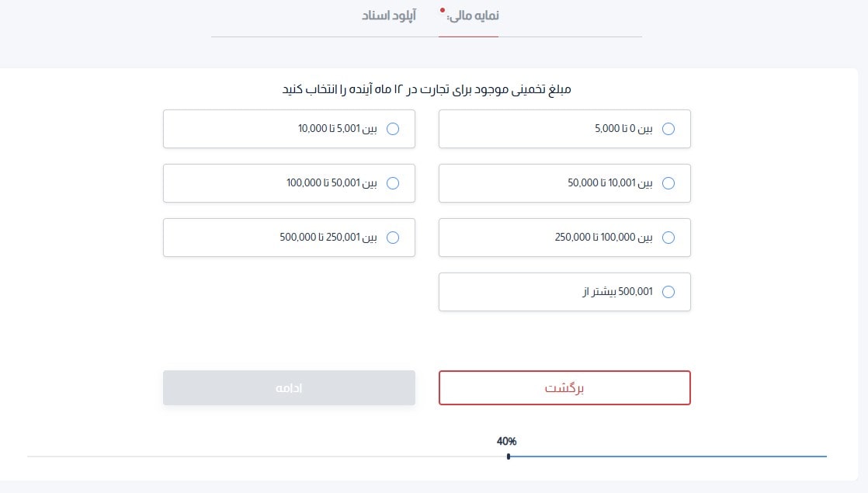Click the "بین 100,000 تا 250,000" option card
This screenshot has height=493, width=868.
564,238
